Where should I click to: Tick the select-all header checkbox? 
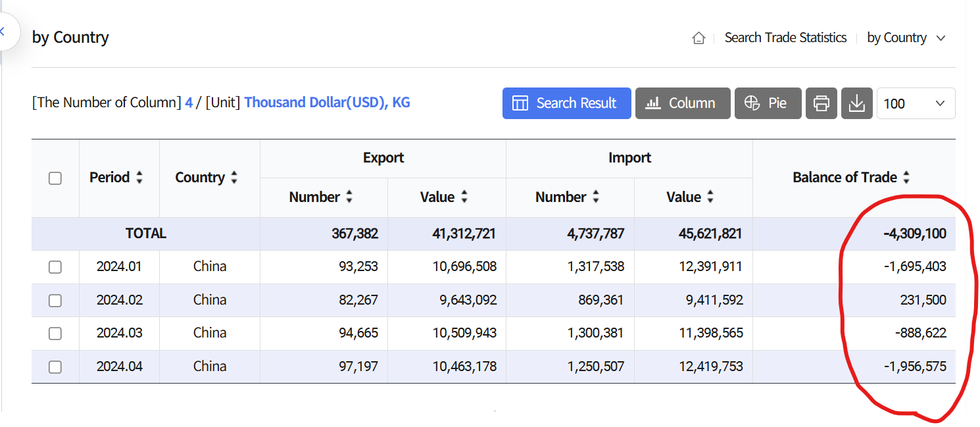(x=55, y=178)
